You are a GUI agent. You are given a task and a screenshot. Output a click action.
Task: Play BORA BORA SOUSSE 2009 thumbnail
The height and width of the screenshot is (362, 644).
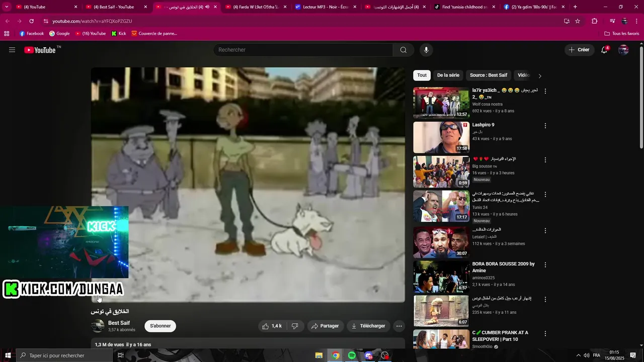coord(441,277)
